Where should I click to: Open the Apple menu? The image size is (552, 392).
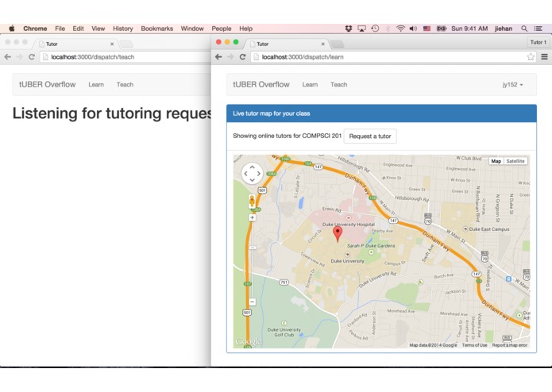point(12,29)
